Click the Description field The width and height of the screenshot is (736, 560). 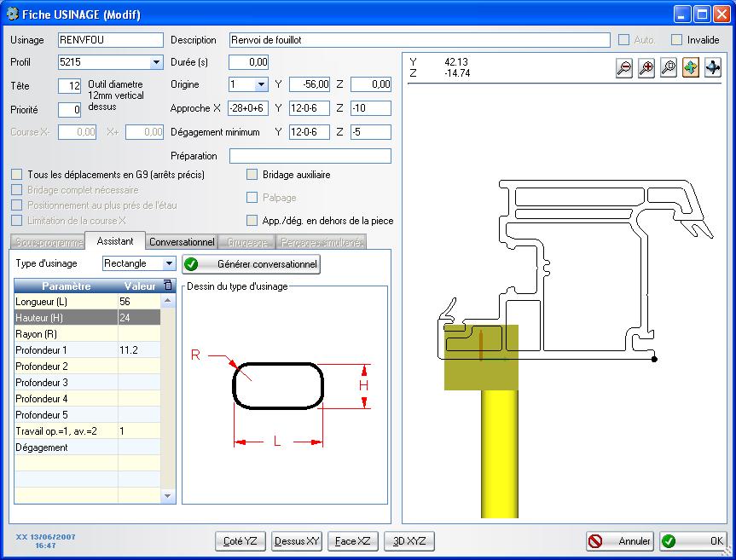pos(420,40)
